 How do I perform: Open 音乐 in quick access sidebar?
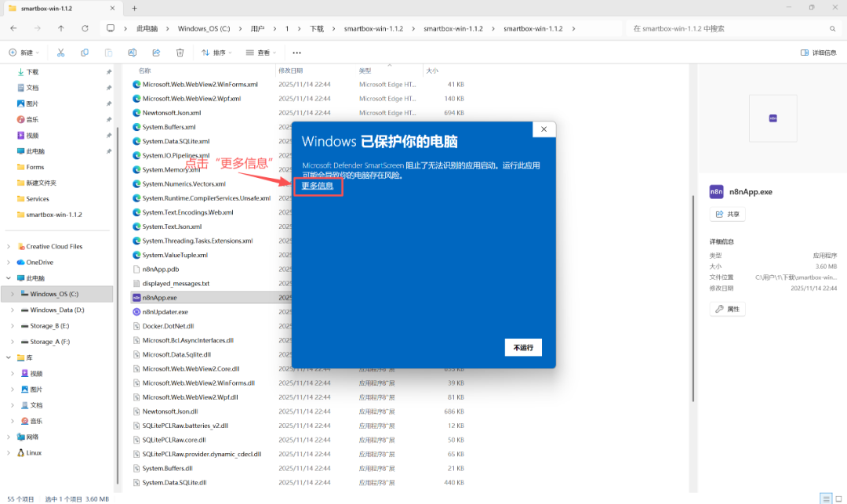point(32,119)
